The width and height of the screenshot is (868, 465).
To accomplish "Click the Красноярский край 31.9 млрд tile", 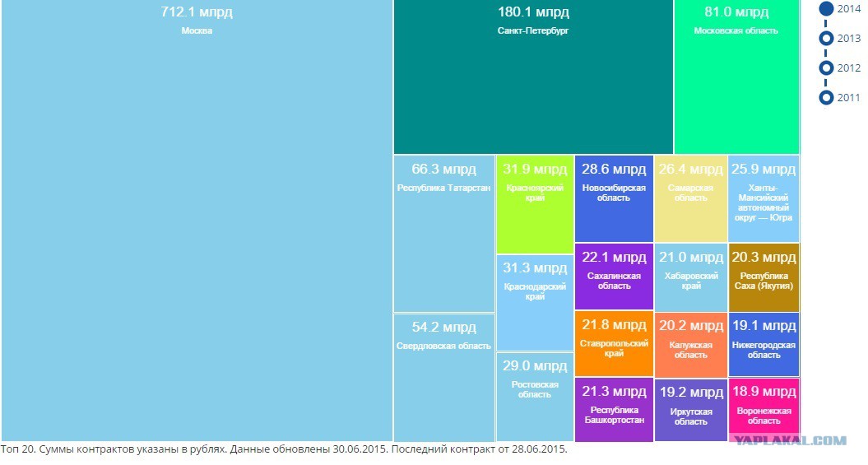I will [x=535, y=204].
